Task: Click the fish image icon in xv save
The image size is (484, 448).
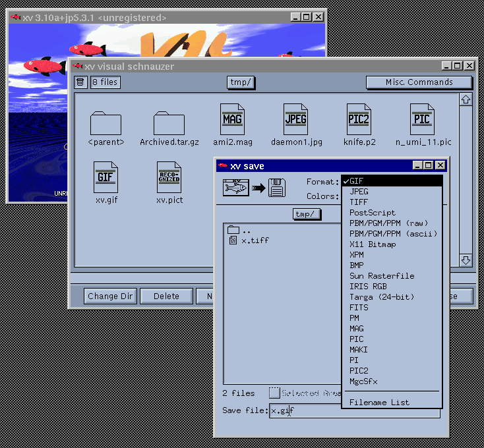Action: coord(236,188)
